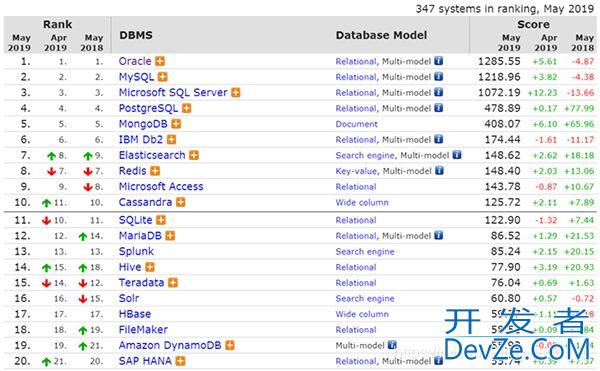600x371 pixels.
Task: Click the plus icon beside Elasticsearch
Action: tap(194, 155)
